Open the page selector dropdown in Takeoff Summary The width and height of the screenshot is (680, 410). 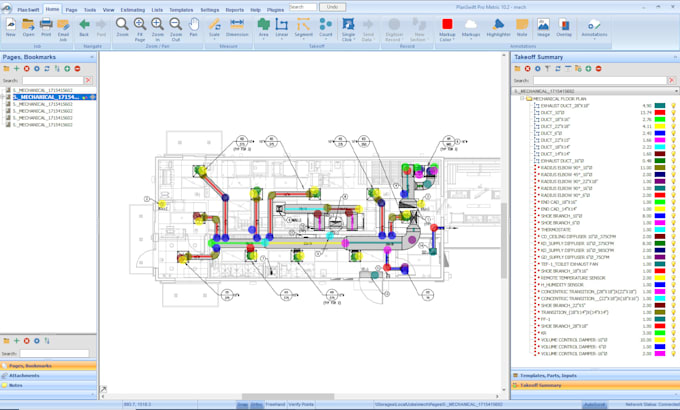click(676, 91)
